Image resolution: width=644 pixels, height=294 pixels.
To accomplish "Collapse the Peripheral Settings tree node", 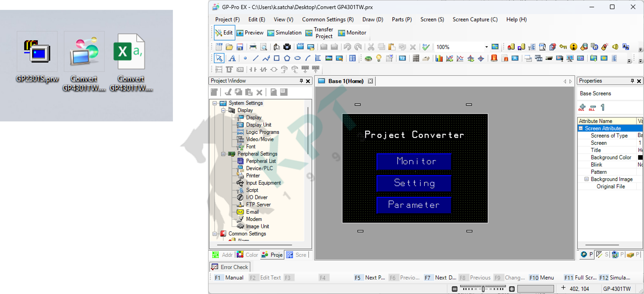I will pos(223,154).
